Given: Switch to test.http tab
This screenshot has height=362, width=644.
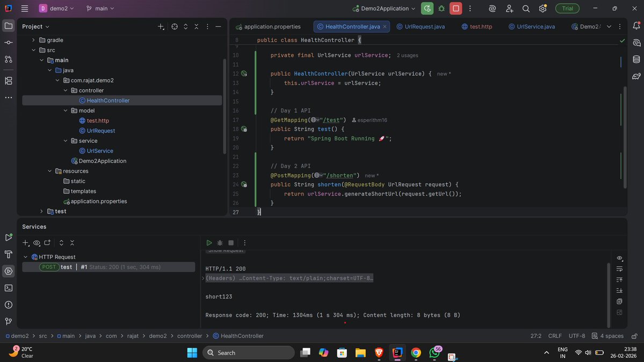Looking at the screenshot, I should 476,26.
